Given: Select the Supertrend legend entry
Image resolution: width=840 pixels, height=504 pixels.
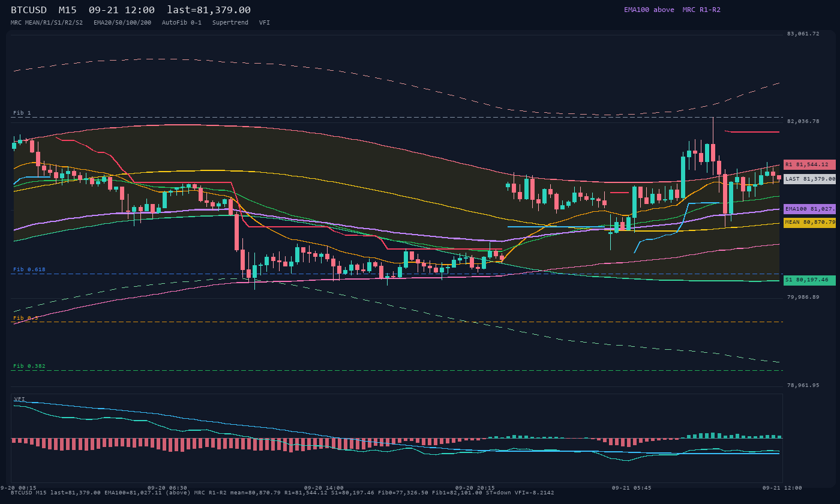Looking at the screenshot, I should click(x=230, y=23).
